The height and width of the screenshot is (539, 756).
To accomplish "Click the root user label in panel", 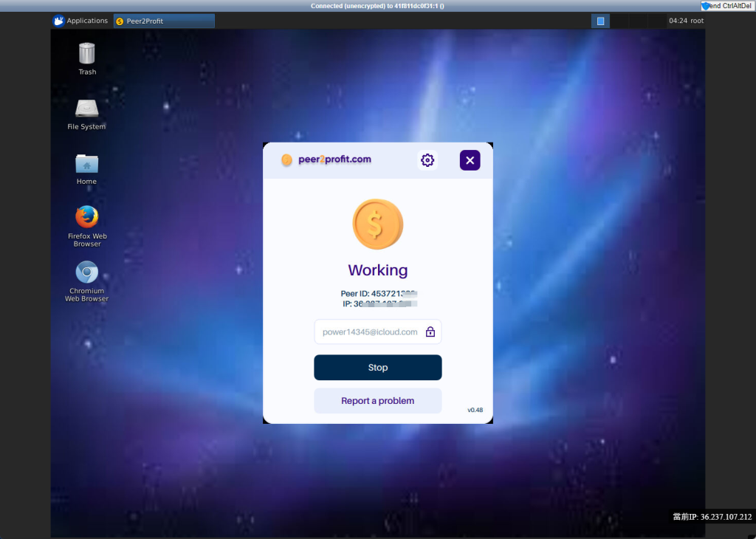I will pos(697,21).
